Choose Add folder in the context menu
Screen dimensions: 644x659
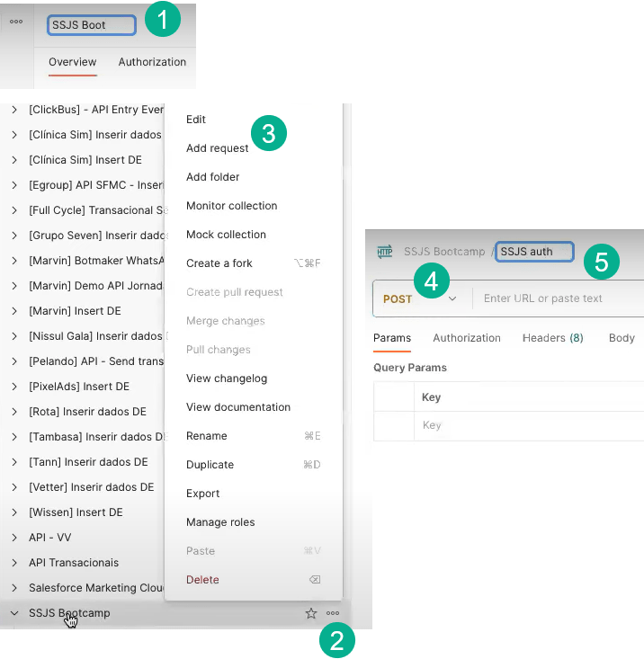point(212,177)
